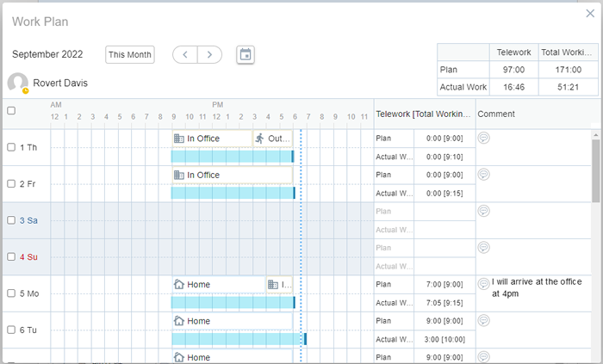Click the September 2022 label
Viewport: 603px width, 364px height.
47,54
